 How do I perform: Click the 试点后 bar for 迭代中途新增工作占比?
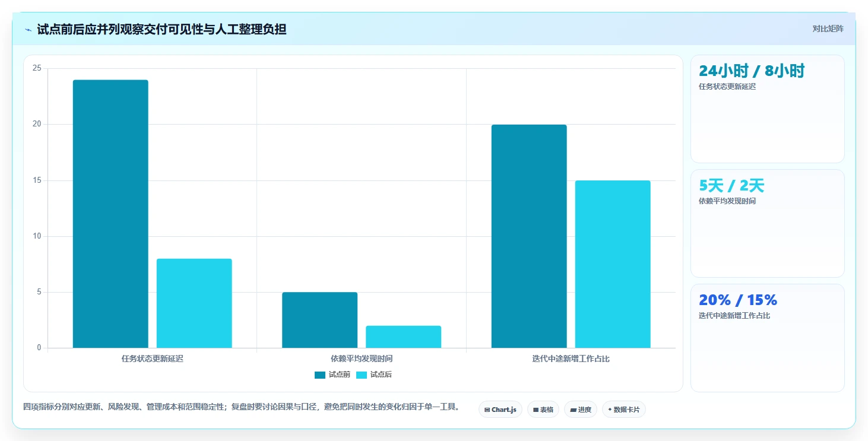pos(613,264)
